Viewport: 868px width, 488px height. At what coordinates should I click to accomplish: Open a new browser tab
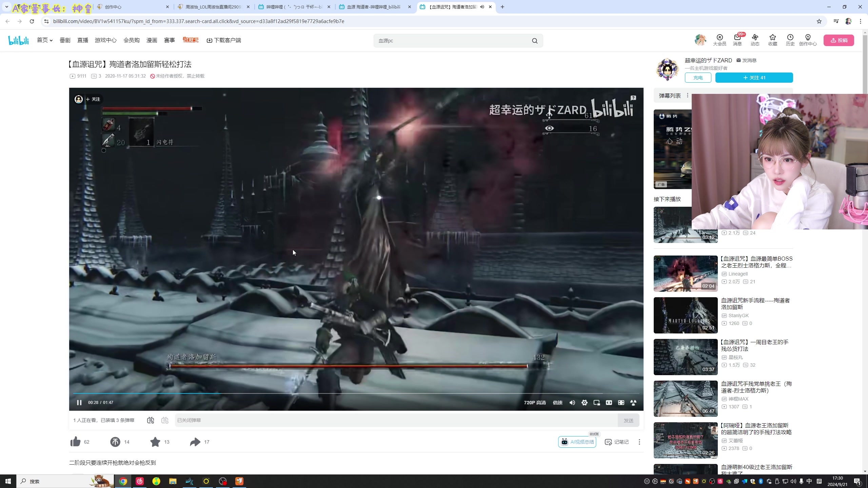pos(502,7)
